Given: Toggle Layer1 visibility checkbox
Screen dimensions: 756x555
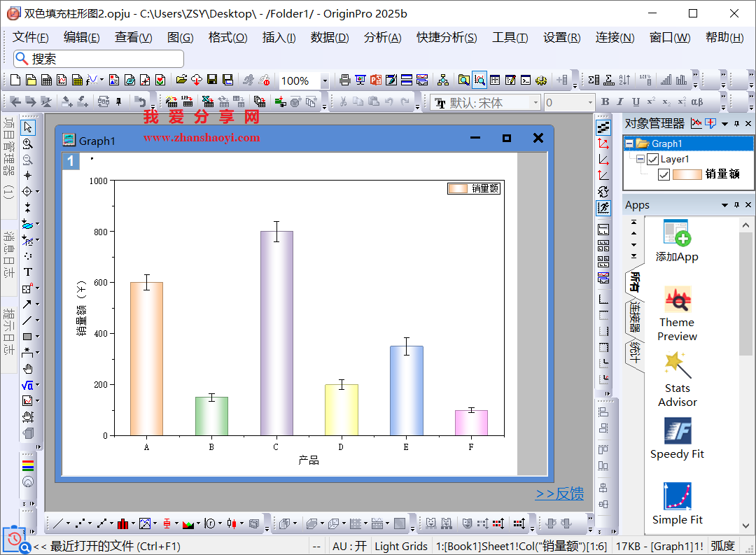Looking at the screenshot, I should pos(653,160).
